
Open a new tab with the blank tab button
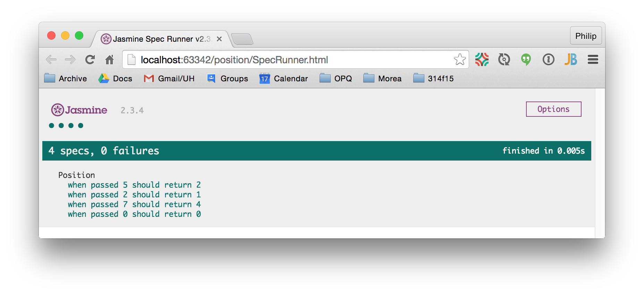[242, 39]
